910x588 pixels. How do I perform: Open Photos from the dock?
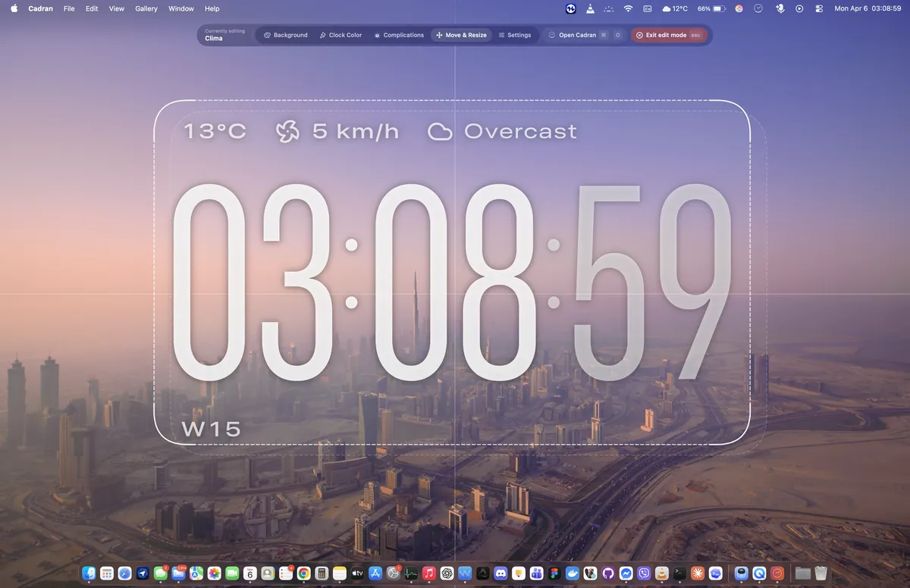click(x=215, y=574)
